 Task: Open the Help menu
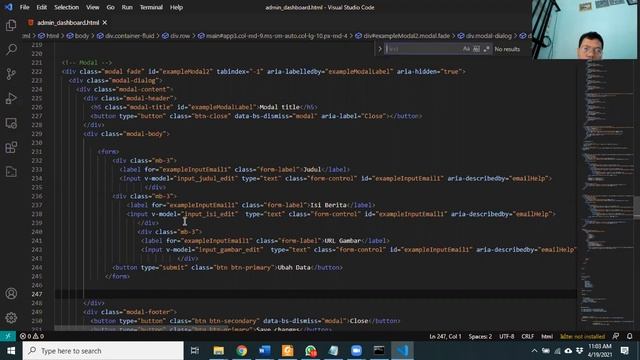pos(176,7)
